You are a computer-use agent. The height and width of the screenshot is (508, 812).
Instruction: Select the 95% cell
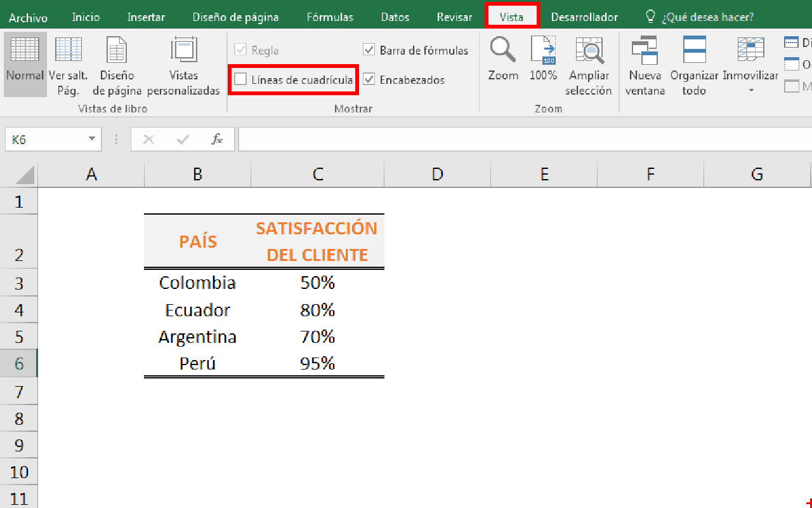click(x=318, y=363)
